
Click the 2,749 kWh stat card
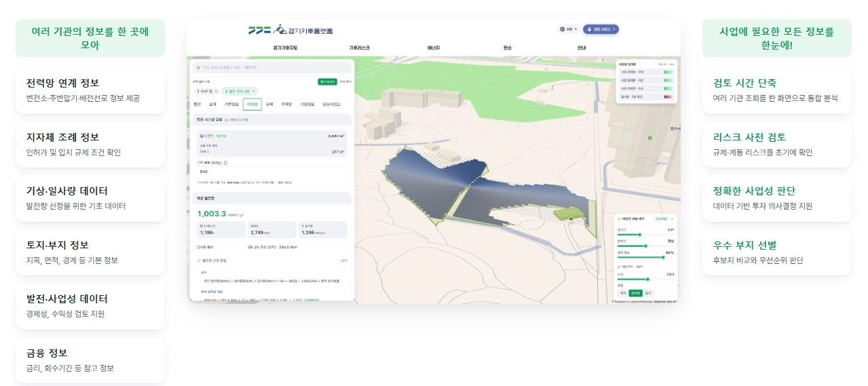click(271, 229)
